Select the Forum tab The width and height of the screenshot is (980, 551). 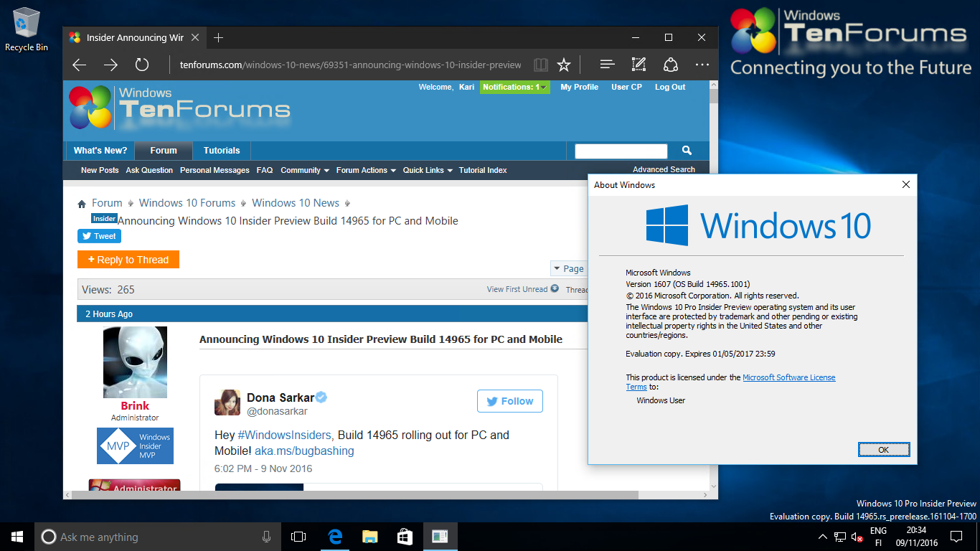click(164, 151)
